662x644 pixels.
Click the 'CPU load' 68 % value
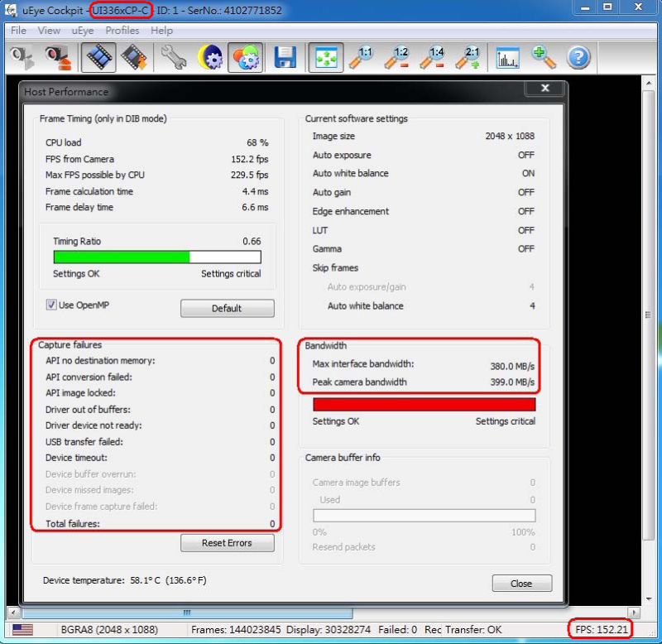[x=257, y=142]
